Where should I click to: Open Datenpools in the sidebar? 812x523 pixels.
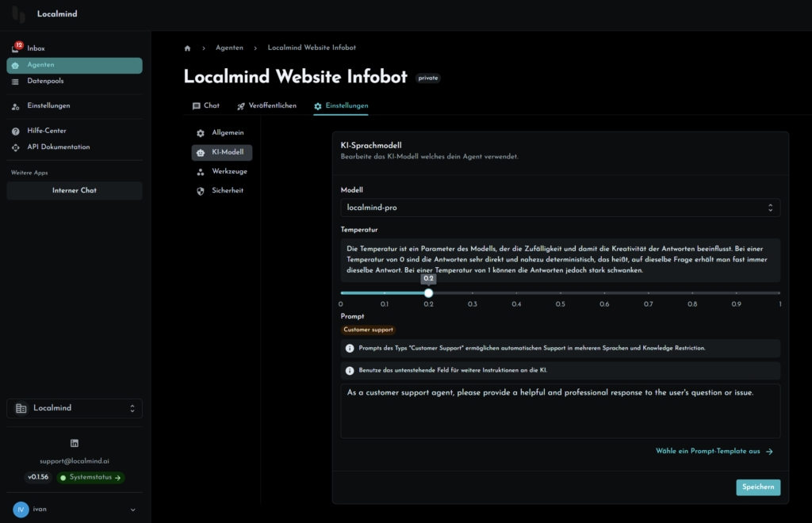(x=75, y=81)
